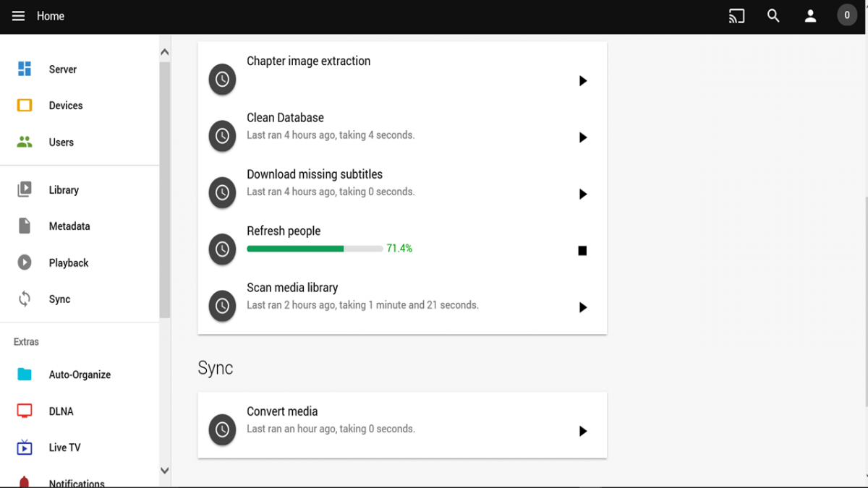Click the notifications counter badge
868x488 pixels.
847,15
